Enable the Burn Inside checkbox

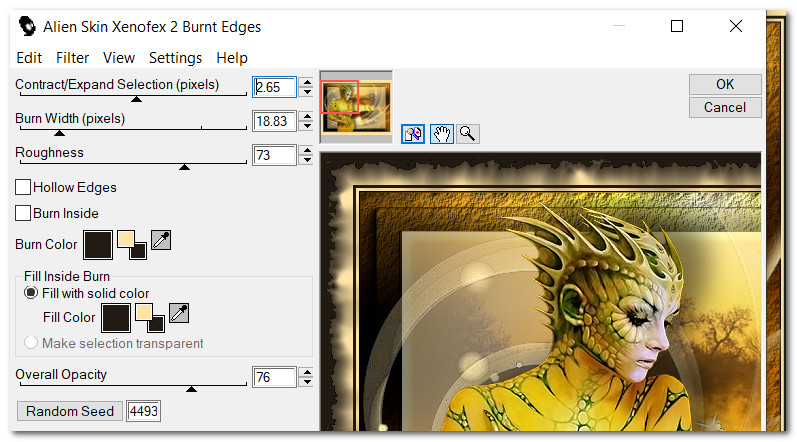click(x=23, y=213)
